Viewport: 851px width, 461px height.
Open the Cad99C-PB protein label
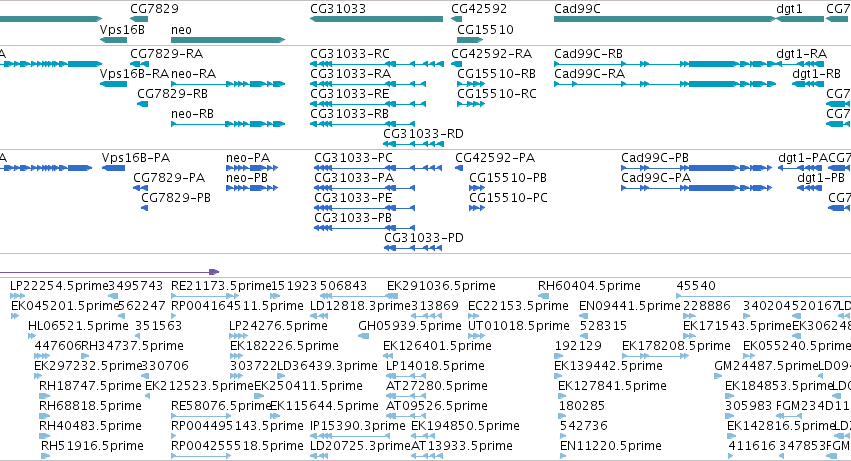655,158
